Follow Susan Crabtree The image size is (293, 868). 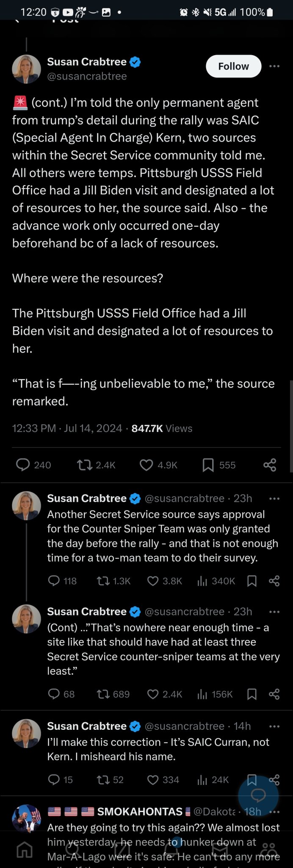[x=233, y=66]
